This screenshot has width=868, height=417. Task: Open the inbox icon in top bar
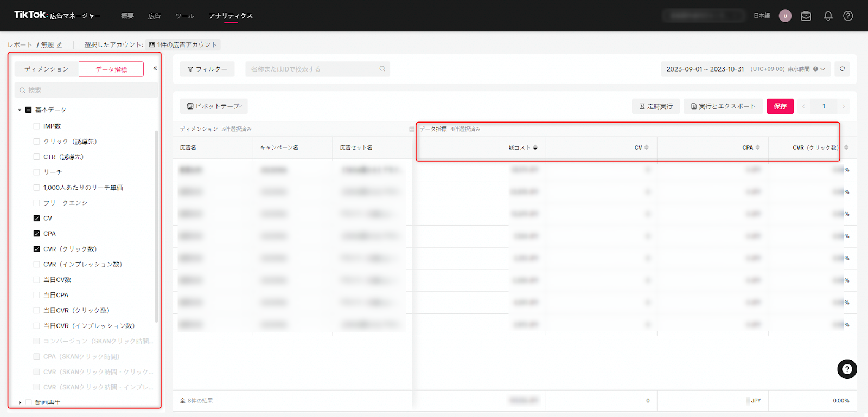tap(806, 16)
